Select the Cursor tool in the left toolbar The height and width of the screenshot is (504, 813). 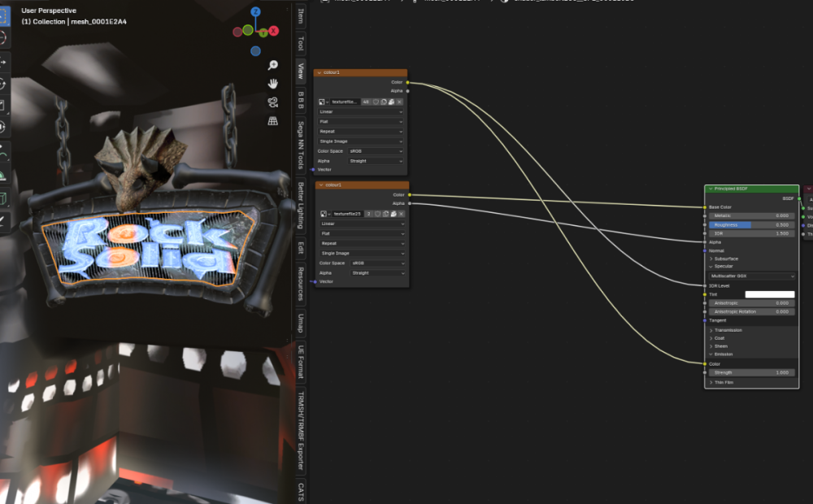coord(3,38)
